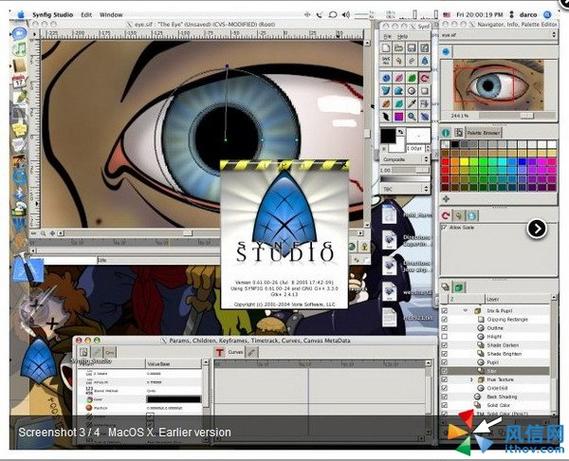This screenshot has width=569, height=461.
Task: Uncheck the Pupil layer checkbox
Action: click(x=445, y=362)
